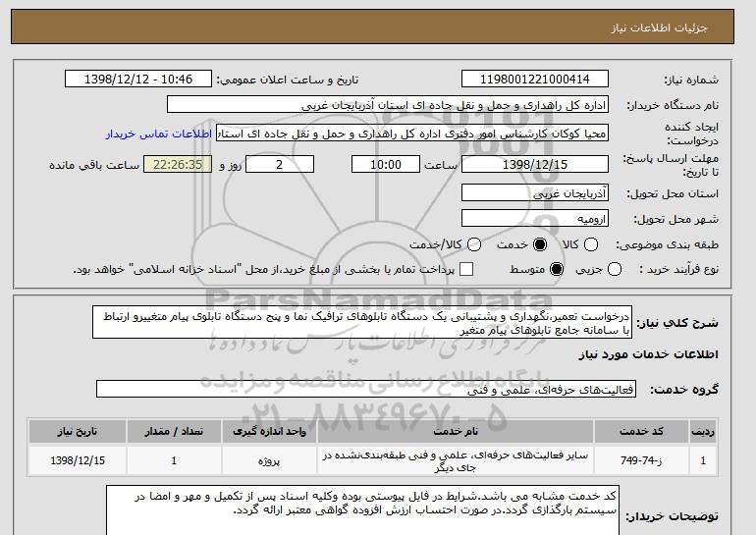Image resolution: width=756 pixels, height=535 pixels.
Task: Click the واحد اندازه گیری column header
Action: [x=270, y=431]
